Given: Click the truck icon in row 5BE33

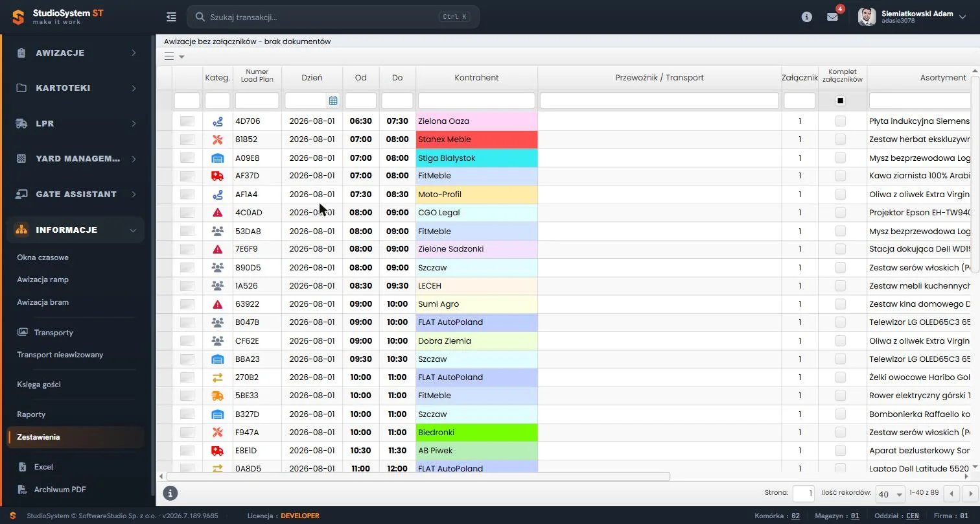Looking at the screenshot, I should pyautogui.click(x=217, y=396).
